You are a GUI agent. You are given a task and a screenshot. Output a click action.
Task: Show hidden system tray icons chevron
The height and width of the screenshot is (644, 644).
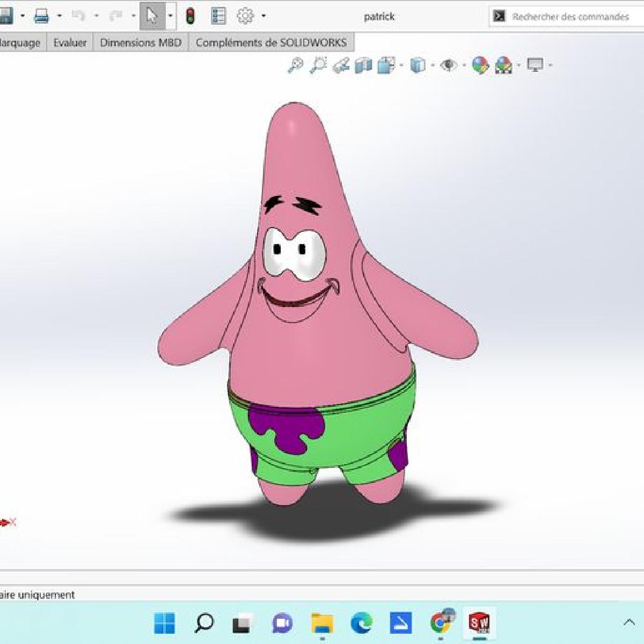tap(629, 623)
